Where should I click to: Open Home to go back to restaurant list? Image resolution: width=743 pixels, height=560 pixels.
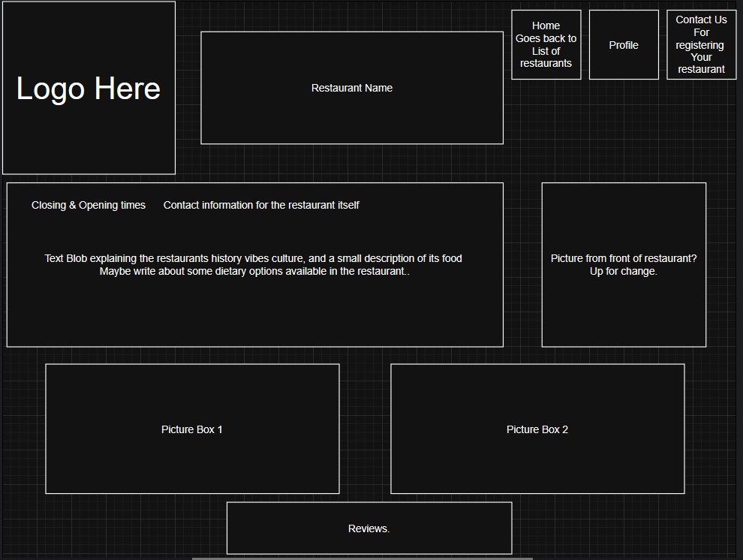546,44
